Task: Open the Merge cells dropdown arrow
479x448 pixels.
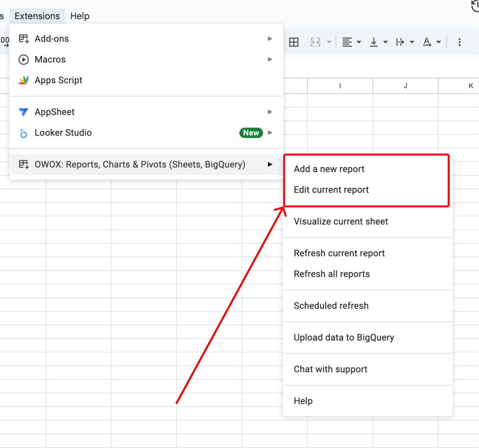Action: pyautogui.click(x=329, y=42)
